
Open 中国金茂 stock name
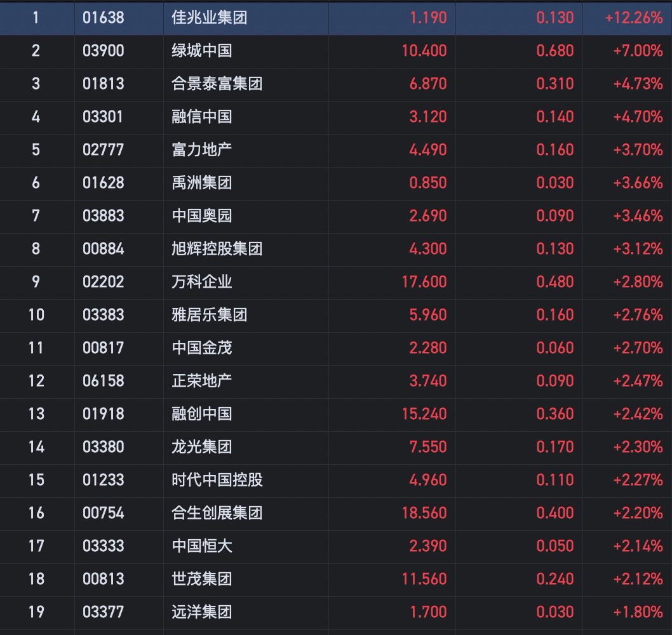tap(201, 348)
